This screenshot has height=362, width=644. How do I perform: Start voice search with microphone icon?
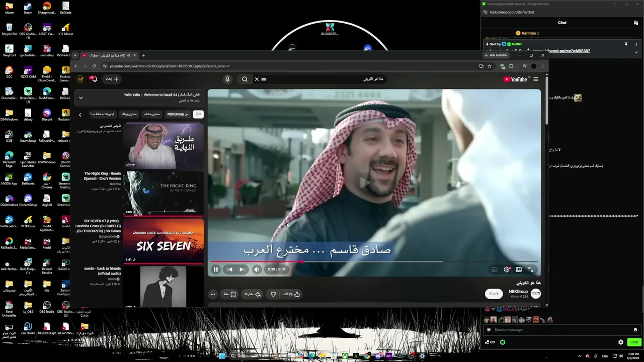227,79
